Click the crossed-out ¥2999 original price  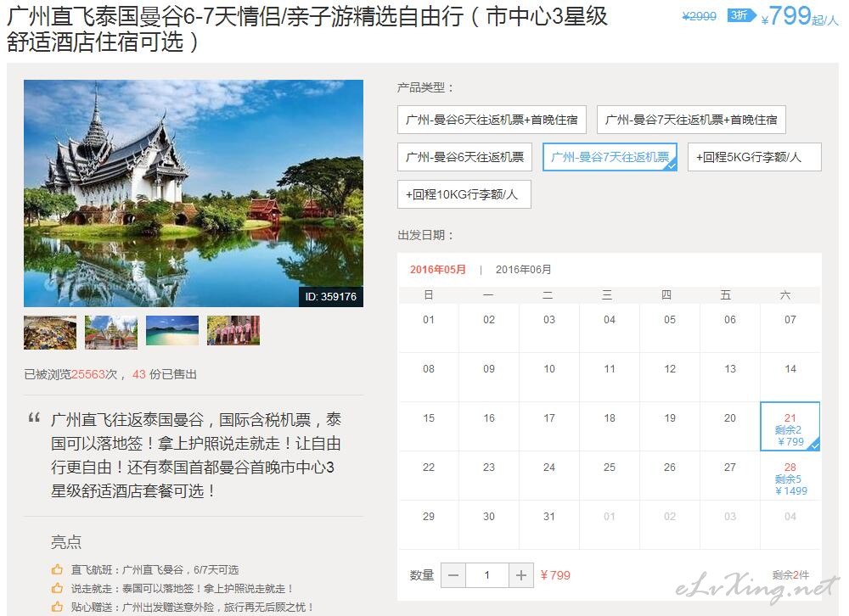(699, 16)
